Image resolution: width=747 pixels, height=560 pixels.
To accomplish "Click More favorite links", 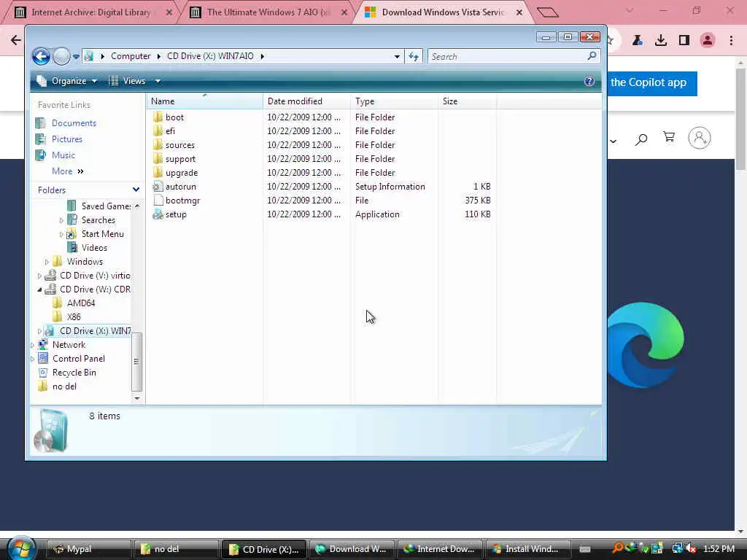I will 67,171.
